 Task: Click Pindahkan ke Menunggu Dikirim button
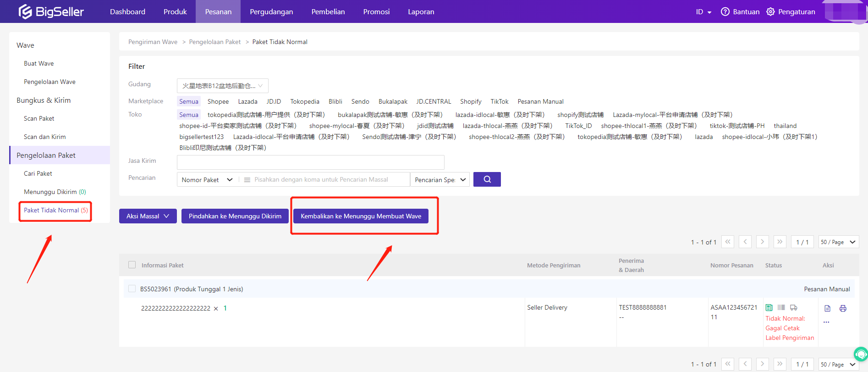(x=235, y=216)
